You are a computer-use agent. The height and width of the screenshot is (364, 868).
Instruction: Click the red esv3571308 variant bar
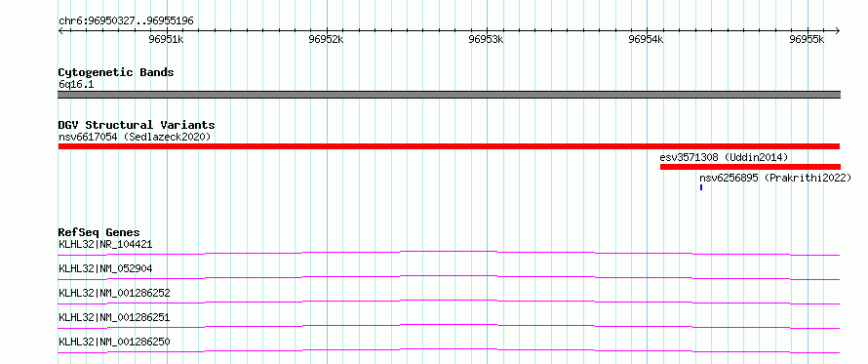pyautogui.click(x=750, y=167)
